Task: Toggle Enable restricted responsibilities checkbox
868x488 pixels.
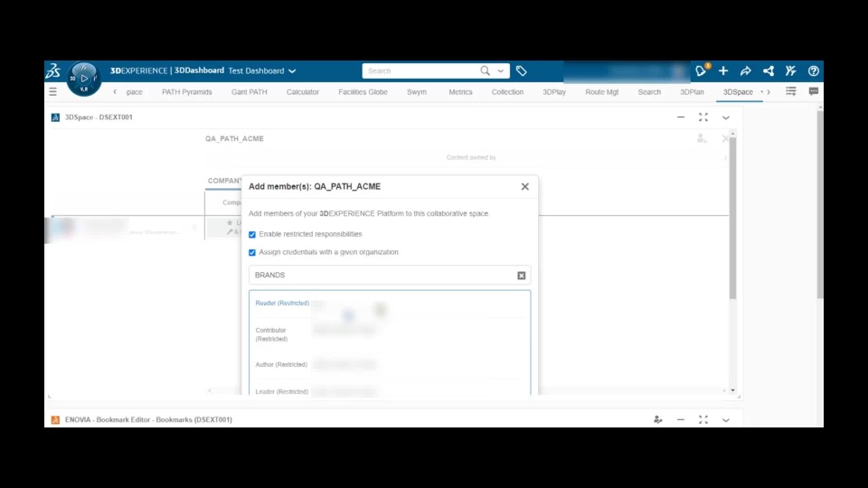Action: (x=252, y=235)
